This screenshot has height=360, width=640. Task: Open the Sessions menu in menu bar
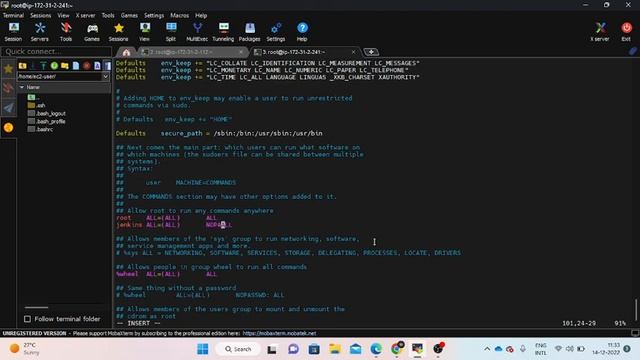pyautogui.click(x=40, y=16)
